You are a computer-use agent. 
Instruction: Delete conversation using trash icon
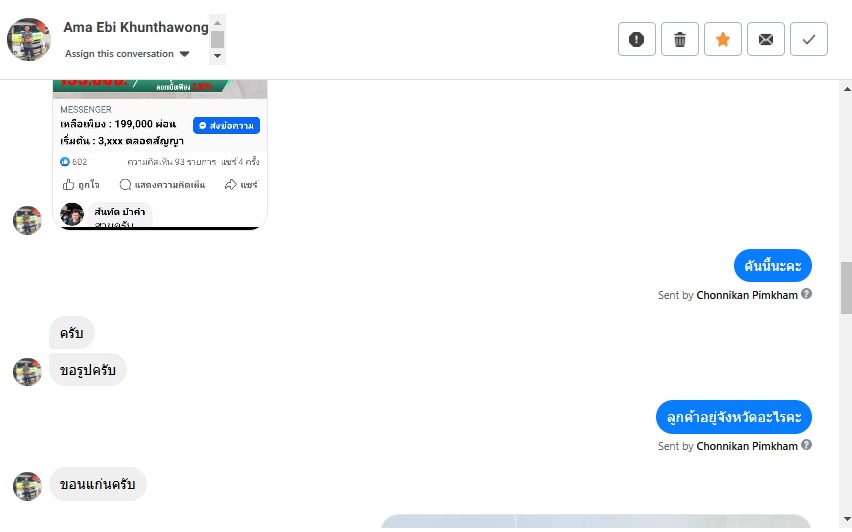click(x=679, y=39)
